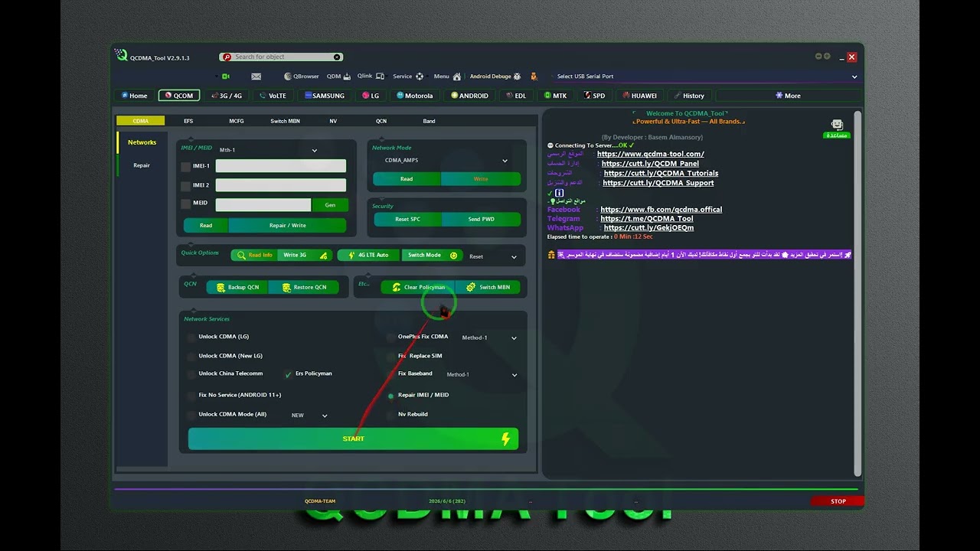This screenshot has height=551, width=980.
Task: Switch to the MTK section
Action: pyautogui.click(x=555, y=96)
